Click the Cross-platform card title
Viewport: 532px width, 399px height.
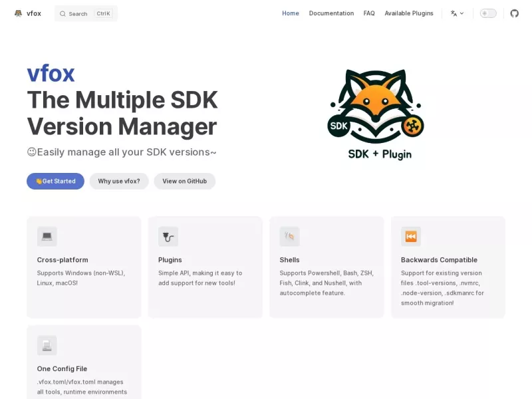[x=63, y=260]
